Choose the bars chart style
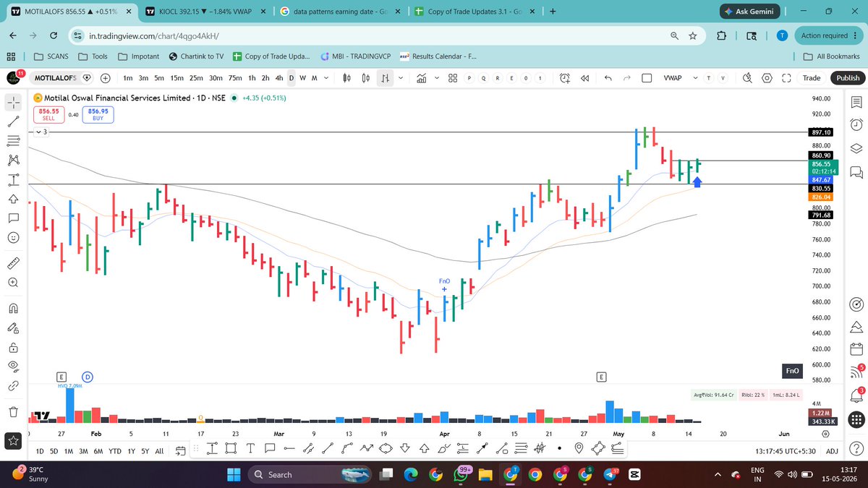The height and width of the screenshot is (488, 868). pyautogui.click(x=386, y=78)
